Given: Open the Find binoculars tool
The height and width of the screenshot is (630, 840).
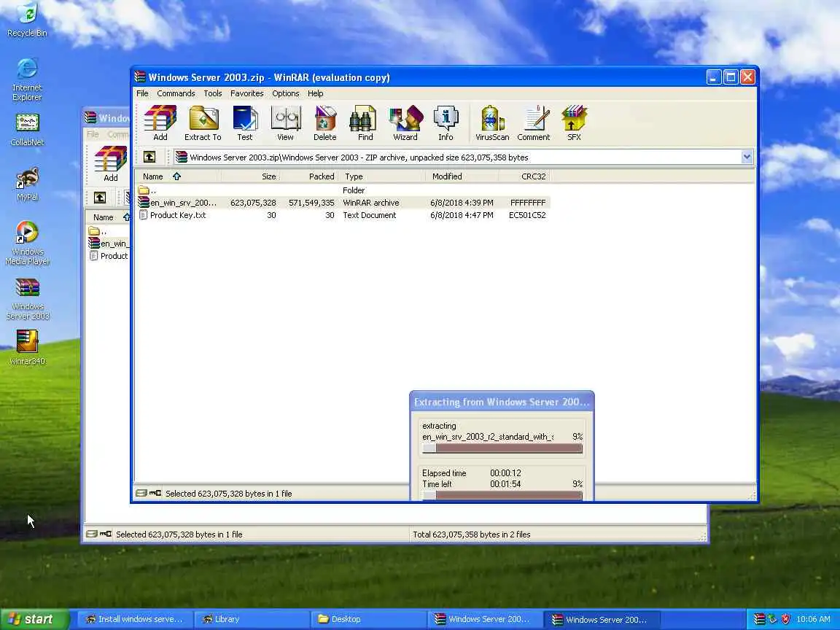Looking at the screenshot, I should pyautogui.click(x=365, y=122).
